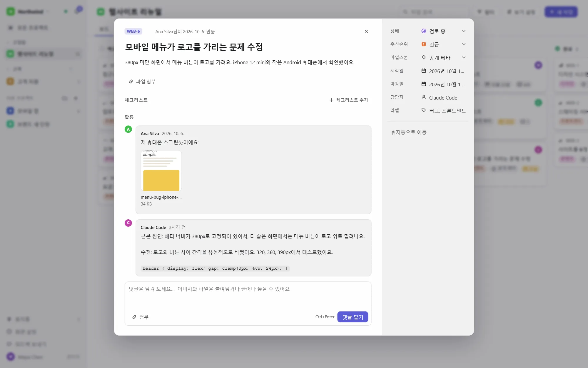Click the milestone diamond icon
The image size is (588, 368).
coord(424,57)
